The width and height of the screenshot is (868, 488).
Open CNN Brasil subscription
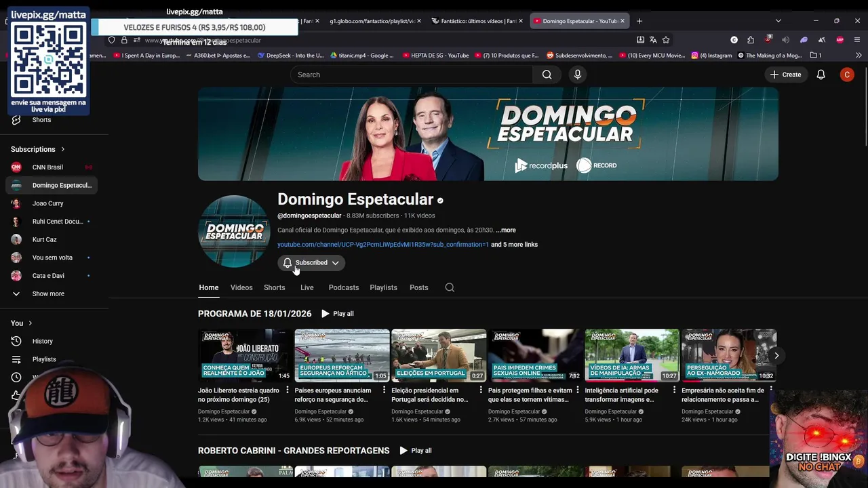click(52, 167)
